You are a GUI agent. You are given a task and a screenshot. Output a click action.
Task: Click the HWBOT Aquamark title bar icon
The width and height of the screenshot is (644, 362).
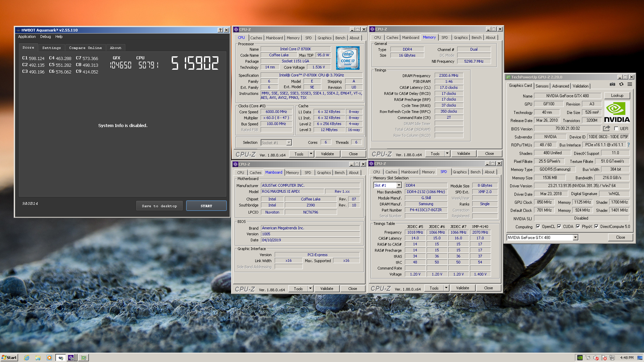18,30
